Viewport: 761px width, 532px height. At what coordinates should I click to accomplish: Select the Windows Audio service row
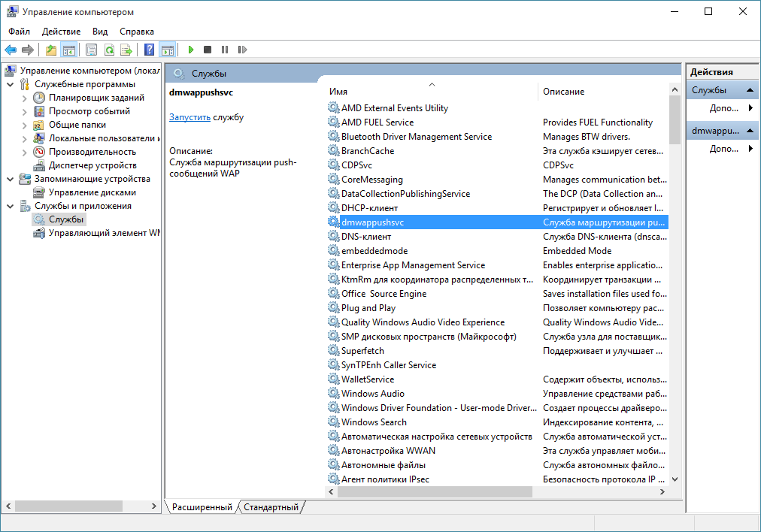(x=372, y=394)
